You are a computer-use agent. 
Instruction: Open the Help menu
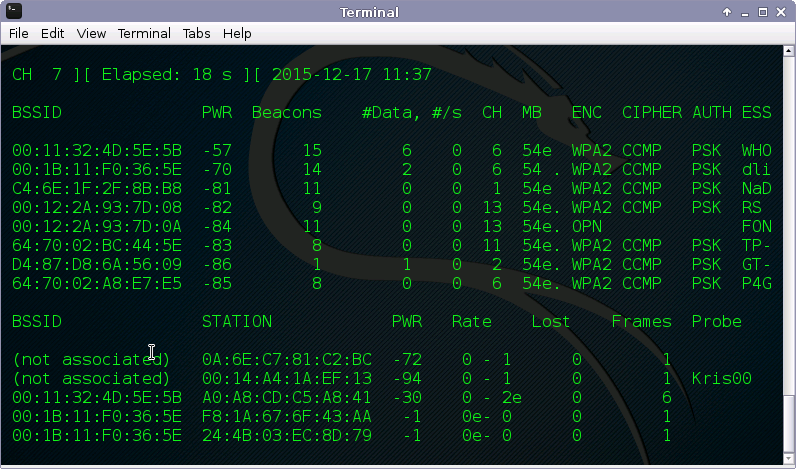(237, 34)
